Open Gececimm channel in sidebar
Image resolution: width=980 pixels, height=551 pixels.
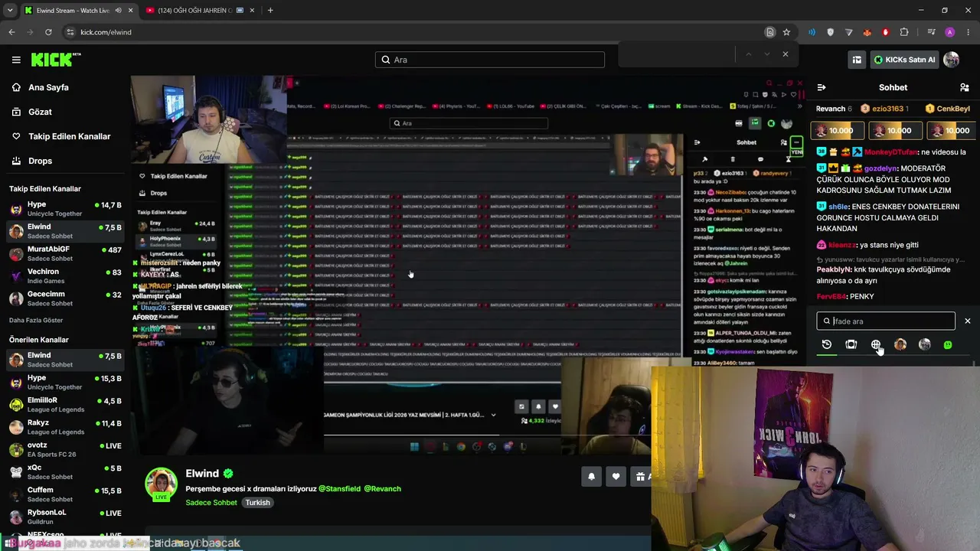pos(65,298)
